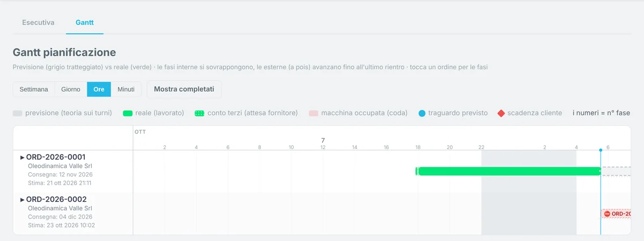Click the blue current-time marker dot

[601, 150]
